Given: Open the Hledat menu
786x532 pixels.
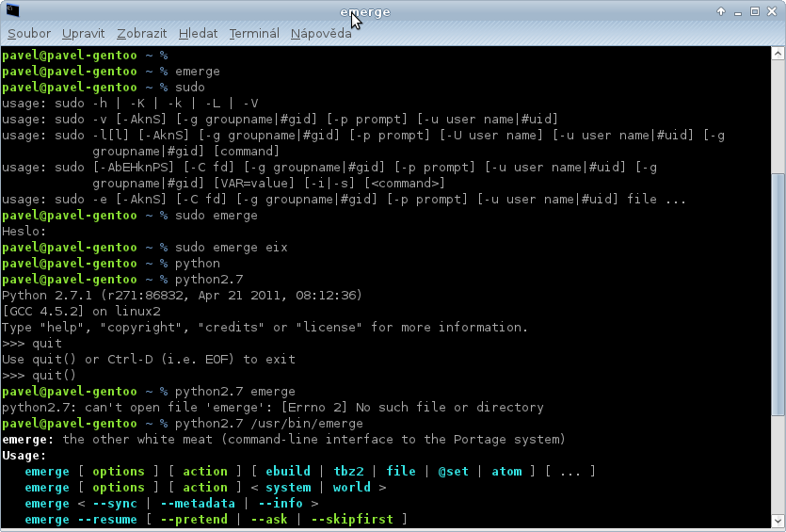Looking at the screenshot, I should (x=198, y=34).
